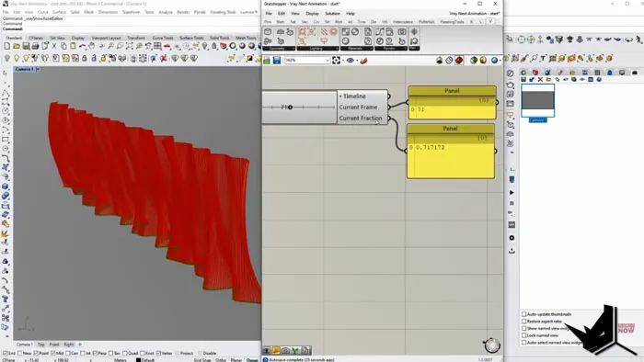This screenshot has height=362, width=644.
Task: Click Current Fraction output label on Timeline
Action: (x=361, y=119)
